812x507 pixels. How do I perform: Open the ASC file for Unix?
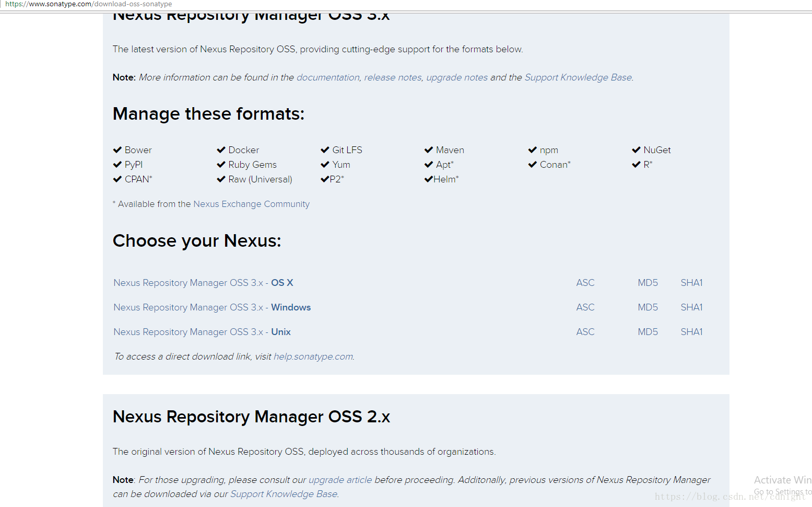585,332
